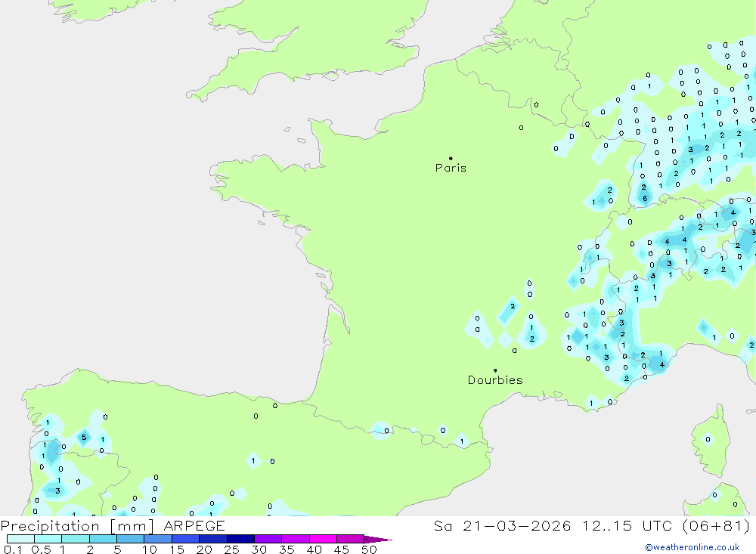The width and height of the screenshot is (756, 554).
Task: Click the Paris city label
Action: click(451, 169)
